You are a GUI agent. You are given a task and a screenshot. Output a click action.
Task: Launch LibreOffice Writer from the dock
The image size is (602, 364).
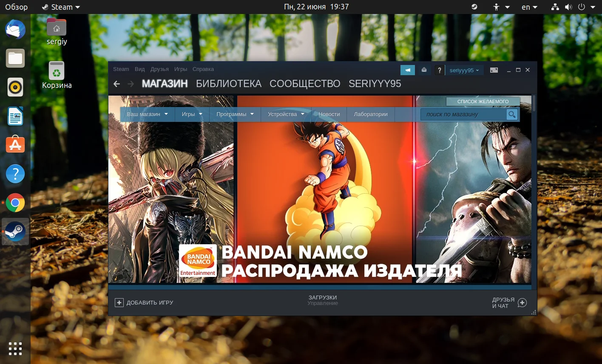[x=15, y=116]
